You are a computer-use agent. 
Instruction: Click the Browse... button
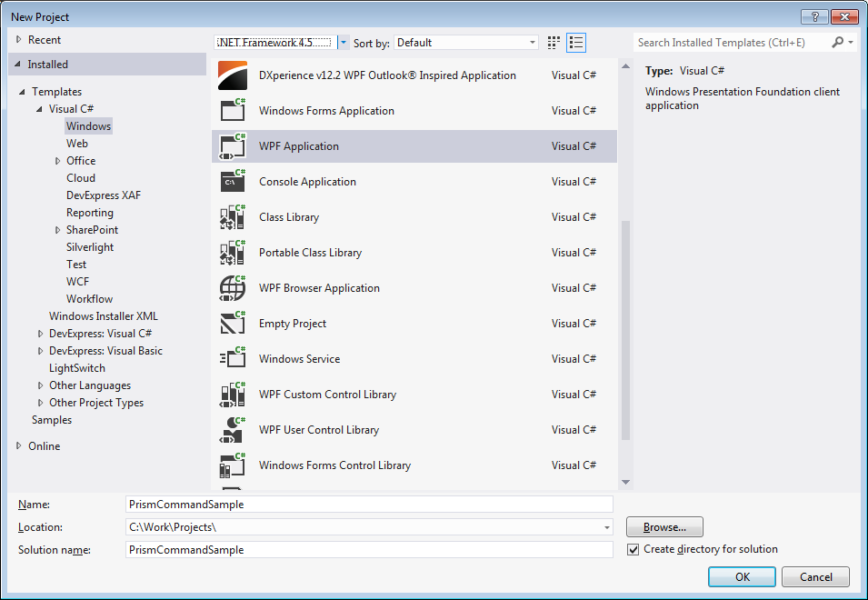point(664,527)
